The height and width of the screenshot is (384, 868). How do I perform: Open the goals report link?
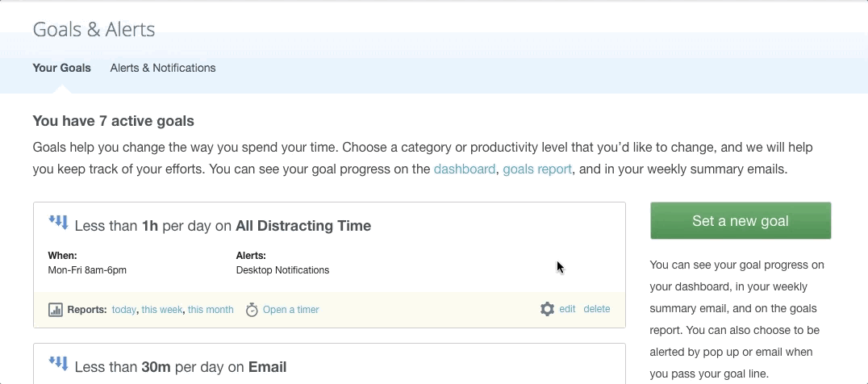tap(537, 169)
